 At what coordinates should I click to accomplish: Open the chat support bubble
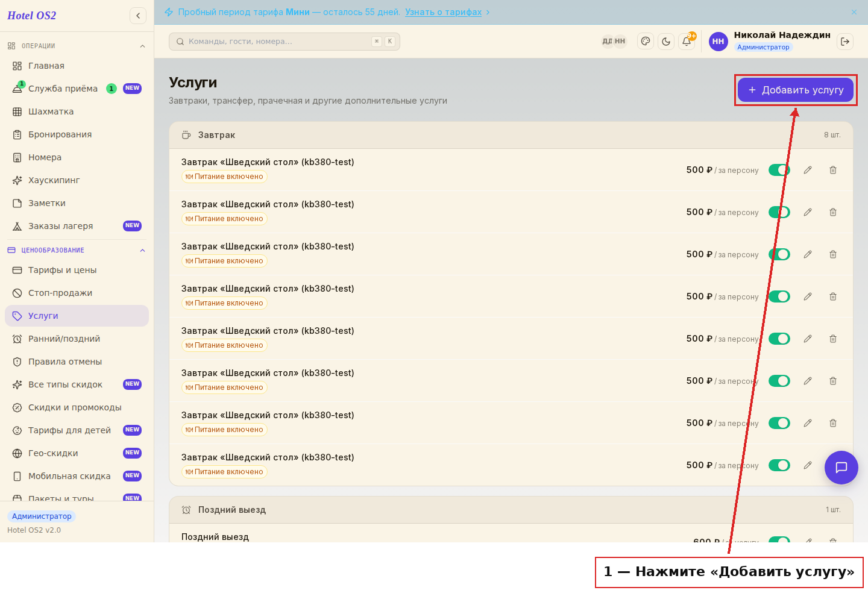[x=841, y=468]
